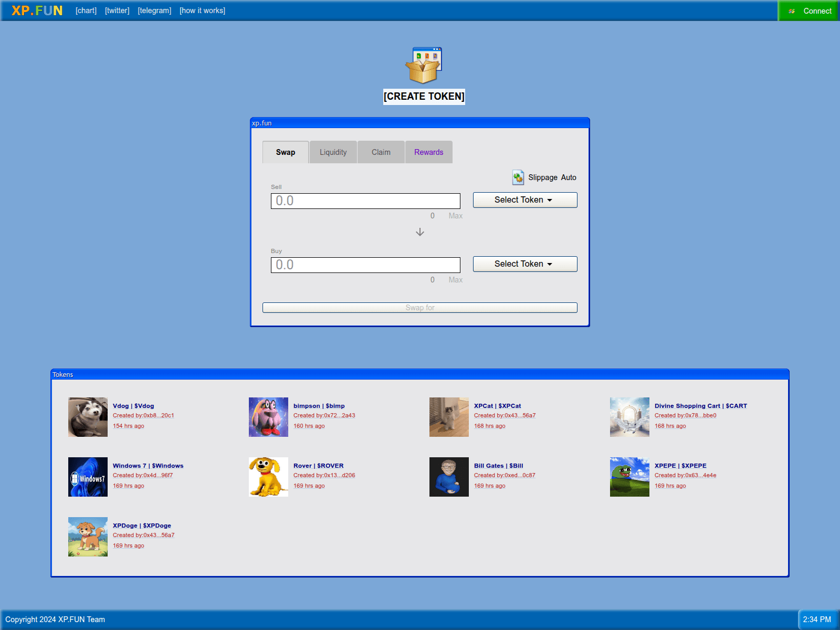The height and width of the screenshot is (630, 840).
Task: Expand the Buy Select Token dropdown
Action: [525, 264]
